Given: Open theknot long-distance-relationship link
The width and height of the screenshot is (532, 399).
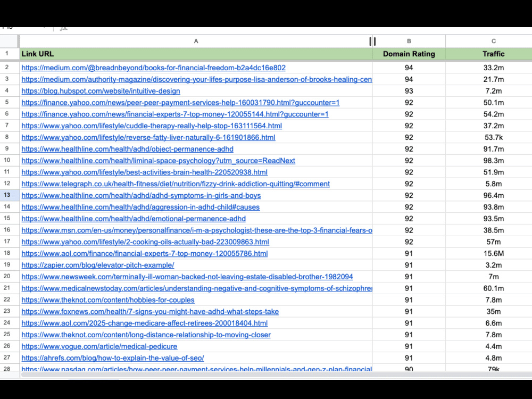Looking at the screenshot, I should (x=146, y=335).
